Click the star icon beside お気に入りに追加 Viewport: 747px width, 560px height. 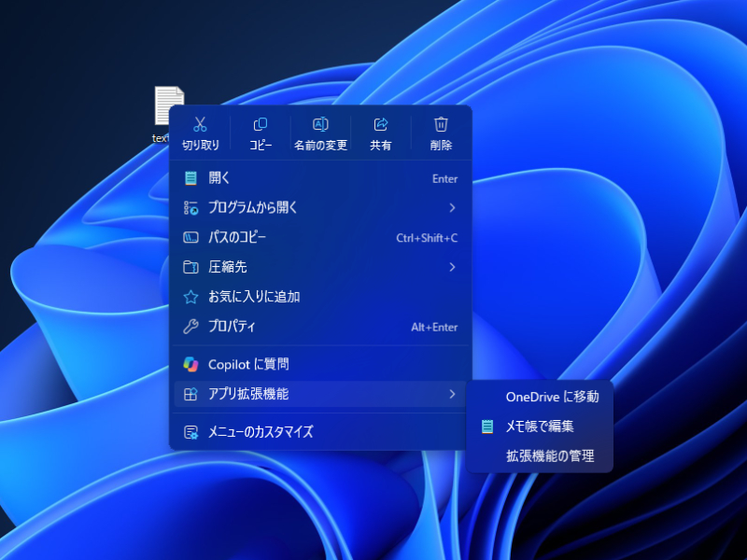tap(190, 297)
